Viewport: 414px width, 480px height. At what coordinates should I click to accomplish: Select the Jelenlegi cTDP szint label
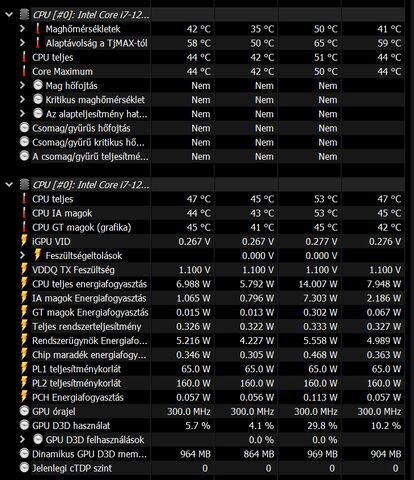[x=72, y=468]
